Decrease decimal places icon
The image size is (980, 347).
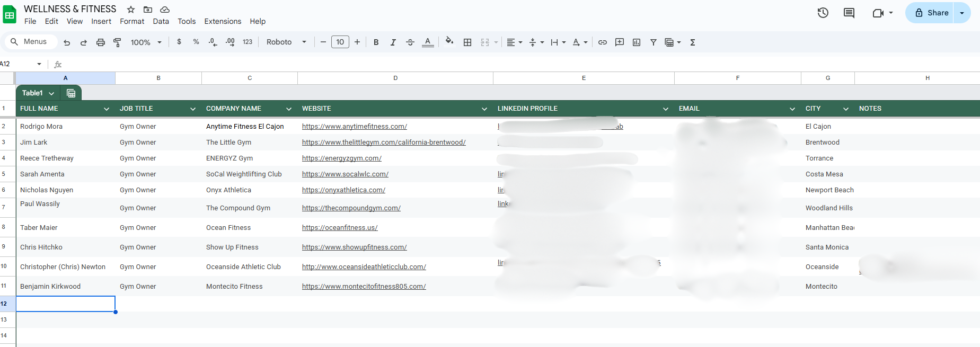pos(213,42)
